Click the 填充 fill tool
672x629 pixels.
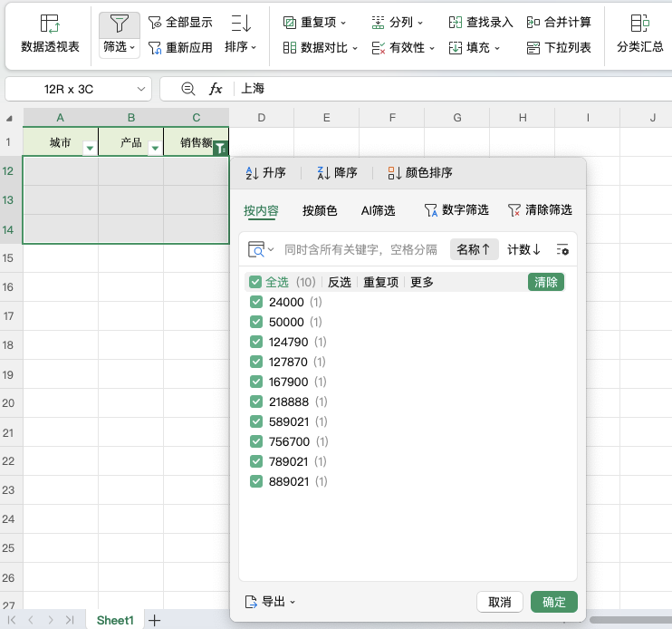pyautogui.click(x=474, y=48)
